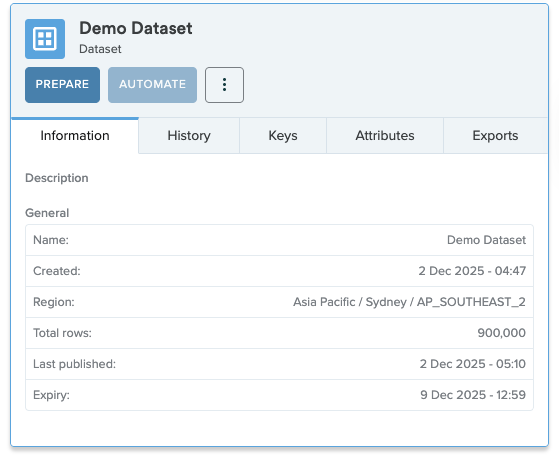
Task: Open the three-dot more options menu
Action: point(224,85)
